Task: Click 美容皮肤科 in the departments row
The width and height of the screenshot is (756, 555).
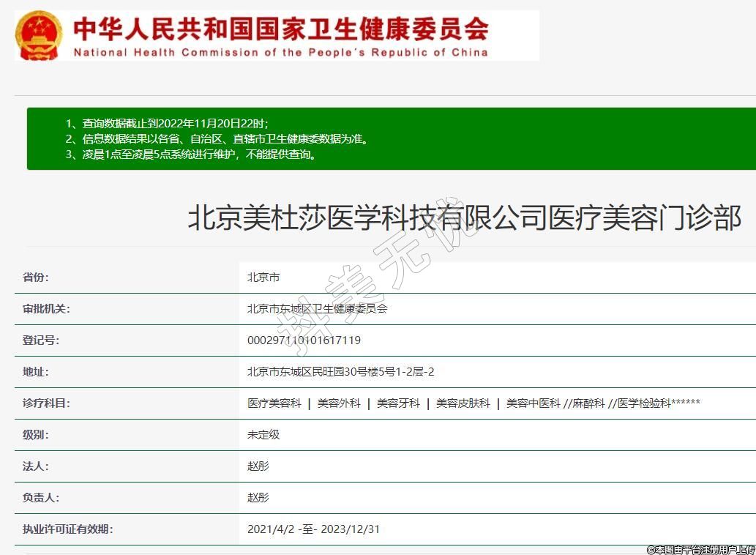Action: click(463, 403)
